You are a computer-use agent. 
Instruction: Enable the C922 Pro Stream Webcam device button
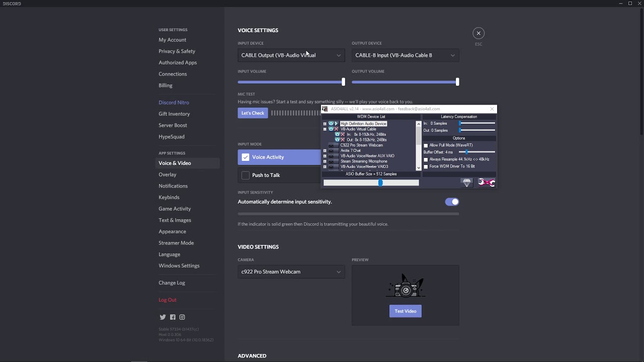(x=334, y=145)
